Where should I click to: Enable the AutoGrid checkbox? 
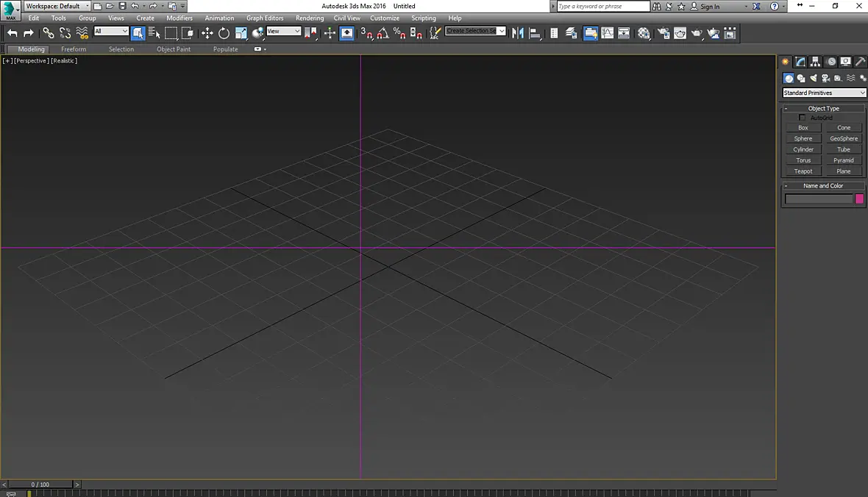[x=802, y=118]
